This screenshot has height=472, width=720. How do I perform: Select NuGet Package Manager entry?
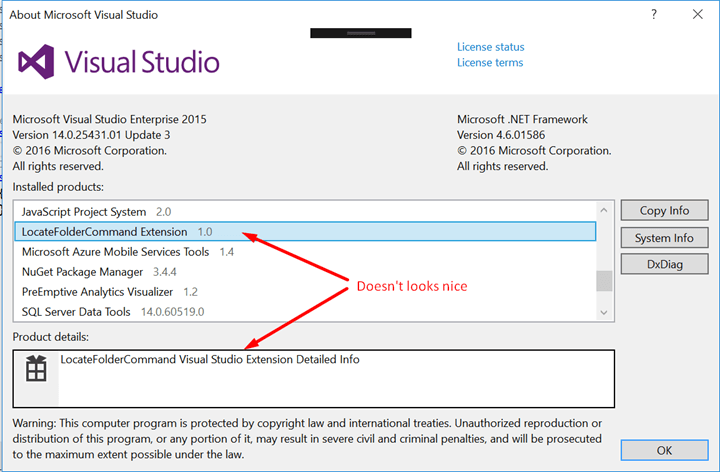(x=305, y=272)
